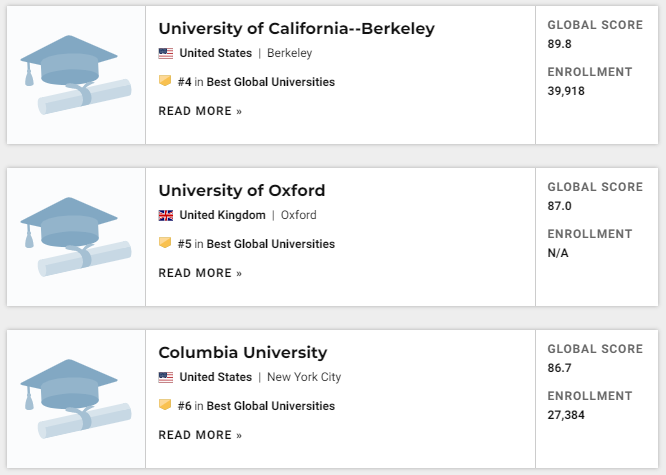Click the Oxford graduation cap thumbnail
The height and width of the screenshot is (475, 666).
point(76,237)
